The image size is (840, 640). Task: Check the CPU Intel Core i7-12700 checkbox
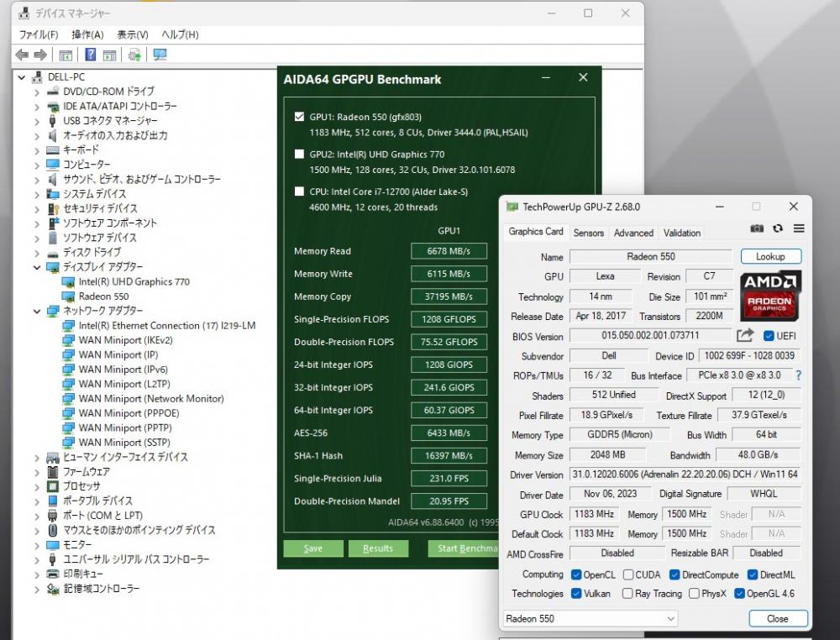pyautogui.click(x=300, y=191)
